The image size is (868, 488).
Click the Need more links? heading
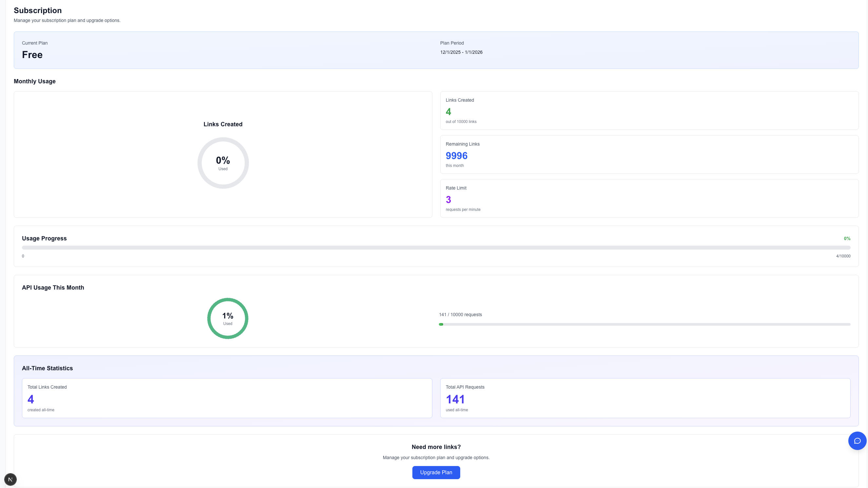436,447
